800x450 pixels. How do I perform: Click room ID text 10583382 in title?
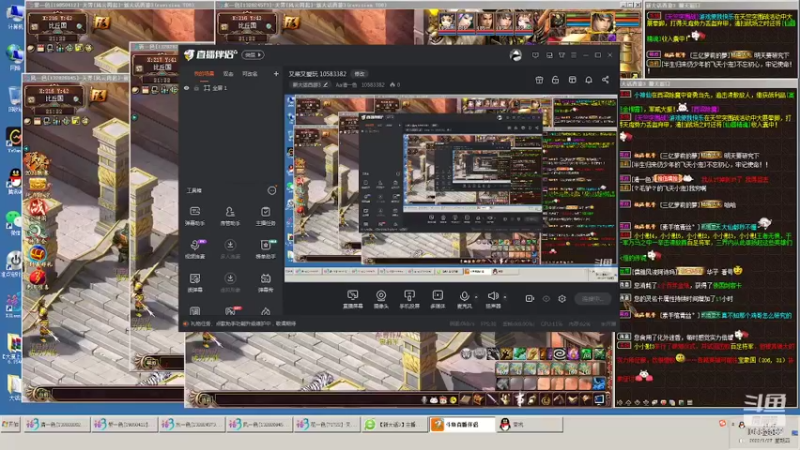pos(332,74)
